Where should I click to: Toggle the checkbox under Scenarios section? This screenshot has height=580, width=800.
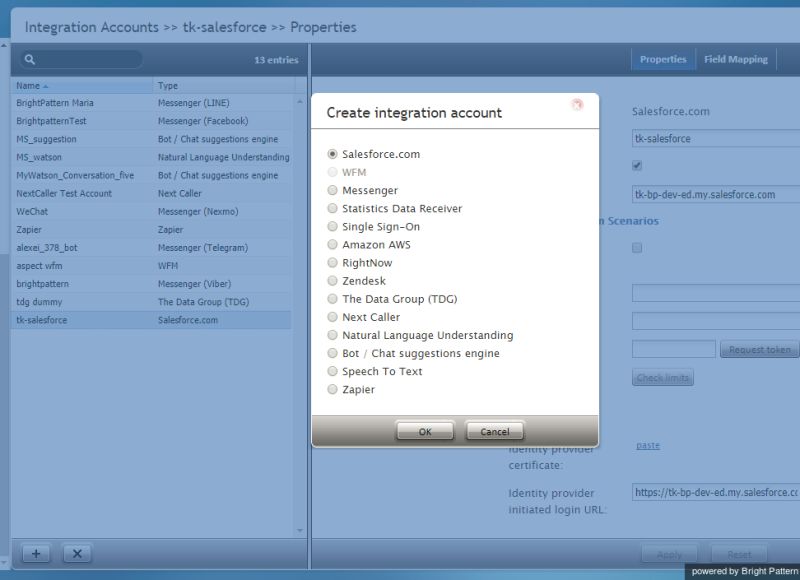pos(637,248)
